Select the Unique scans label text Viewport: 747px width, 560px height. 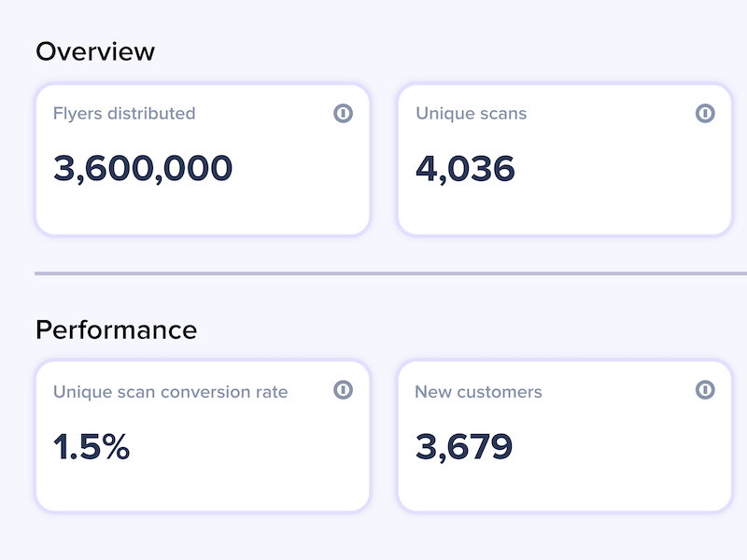(x=472, y=114)
